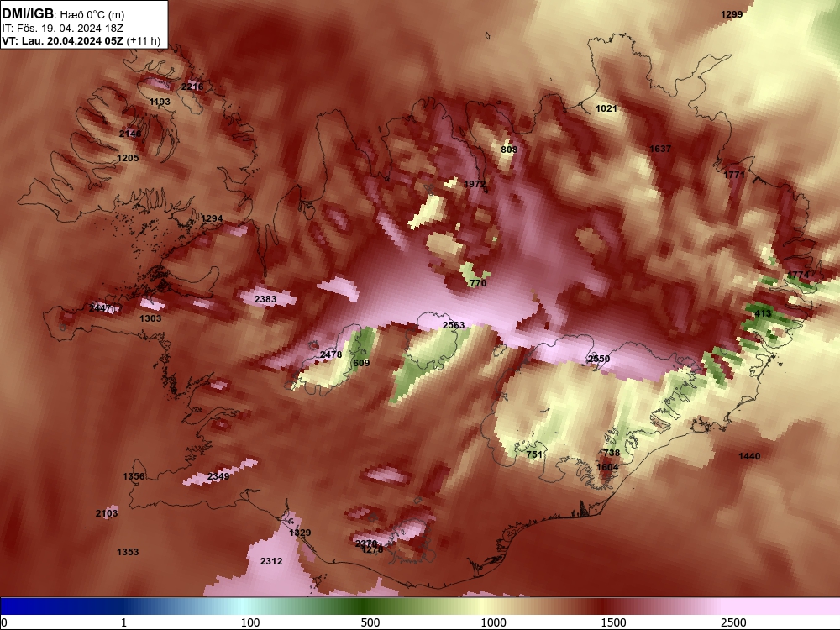Click the map value 1353
Screen dimensions: 840x630
tap(128, 552)
